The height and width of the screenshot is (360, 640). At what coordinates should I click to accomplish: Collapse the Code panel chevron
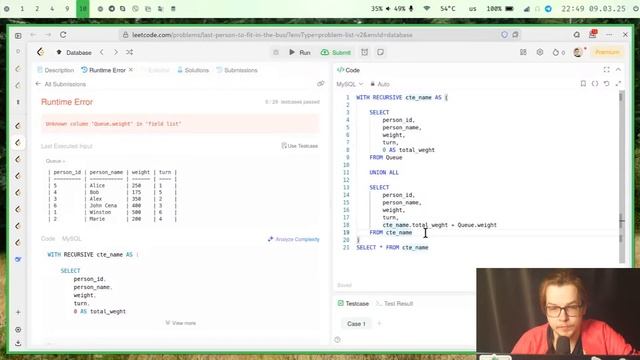click(x=618, y=70)
